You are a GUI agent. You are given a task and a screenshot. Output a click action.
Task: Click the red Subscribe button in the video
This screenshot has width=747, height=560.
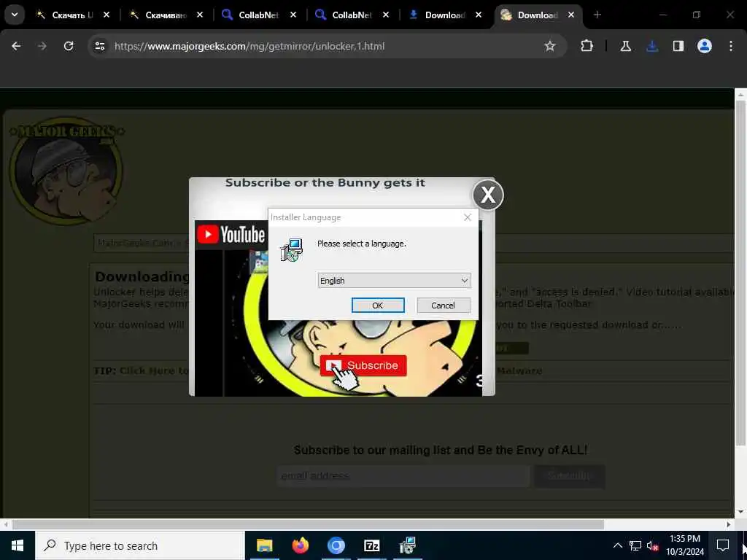(x=363, y=365)
